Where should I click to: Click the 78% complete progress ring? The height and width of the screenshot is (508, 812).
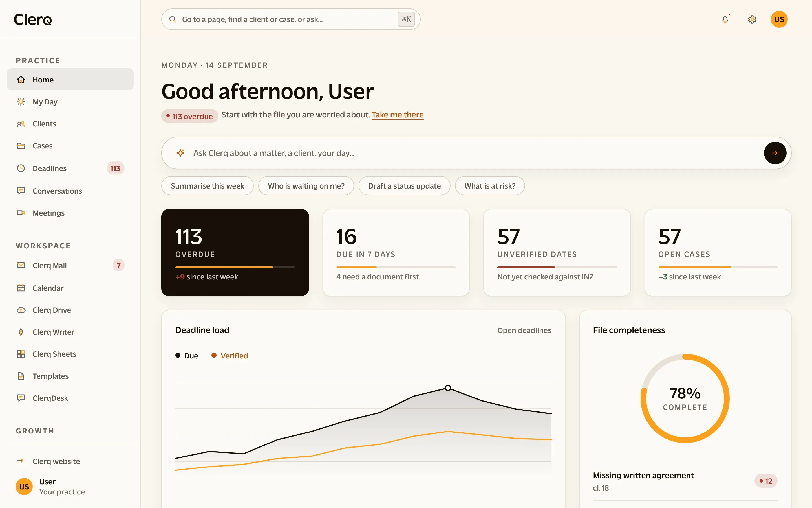coord(685,398)
